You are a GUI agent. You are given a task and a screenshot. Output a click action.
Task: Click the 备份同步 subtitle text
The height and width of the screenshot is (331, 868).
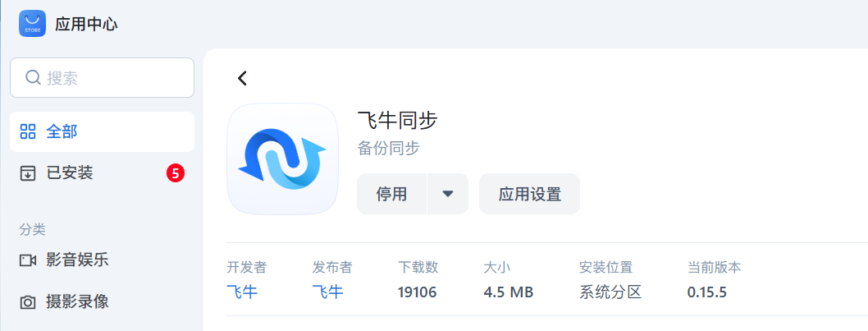389,149
